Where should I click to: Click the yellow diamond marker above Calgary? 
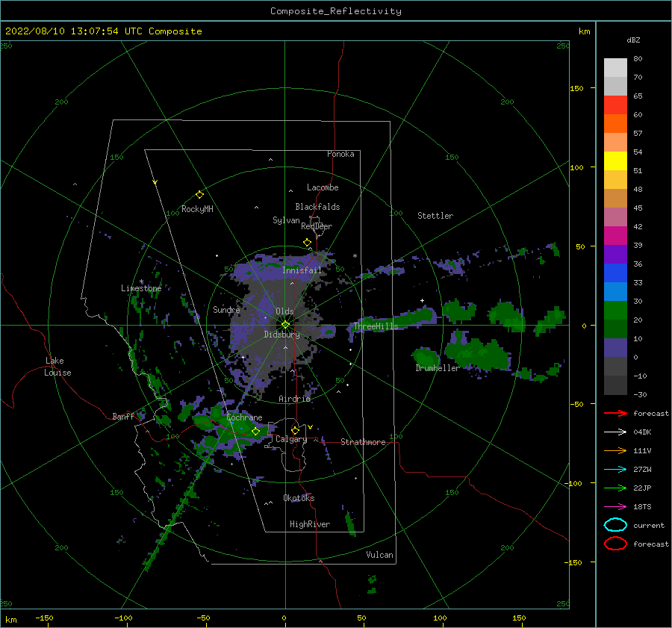(x=295, y=430)
